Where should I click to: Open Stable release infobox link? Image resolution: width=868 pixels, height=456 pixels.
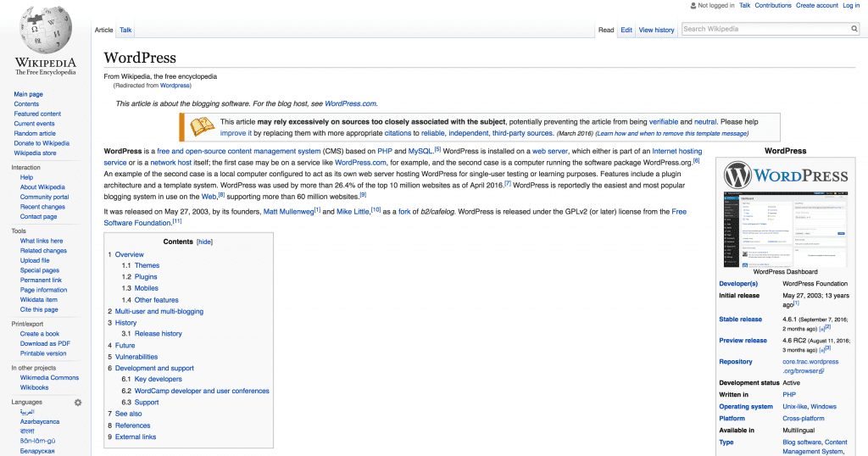coord(740,320)
